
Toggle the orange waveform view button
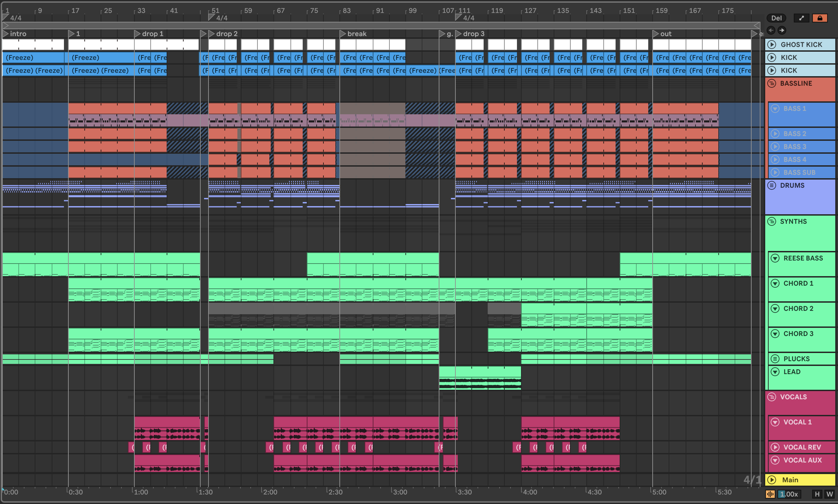click(770, 494)
